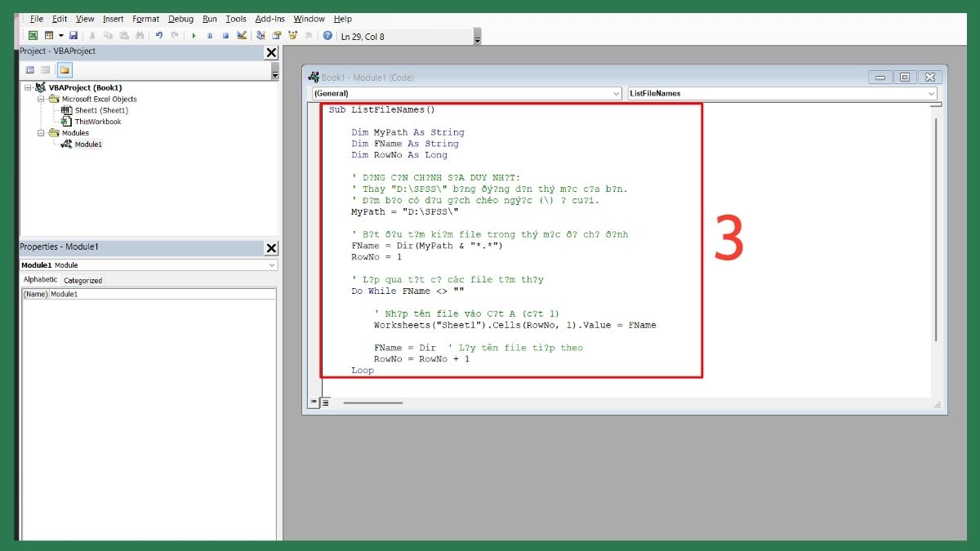980x551 pixels.
Task: Toggle the procedure view icon at code window bottom
Action: (x=314, y=402)
